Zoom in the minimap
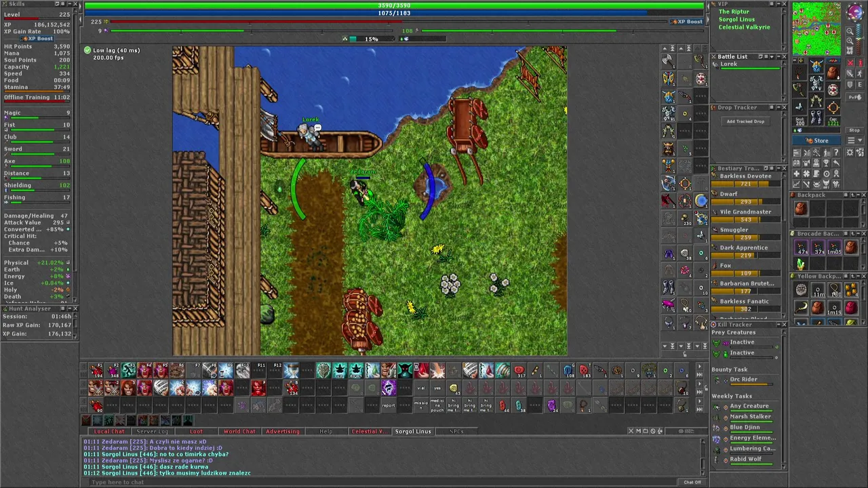The width and height of the screenshot is (868, 488). pyautogui.click(x=850, y=41)
